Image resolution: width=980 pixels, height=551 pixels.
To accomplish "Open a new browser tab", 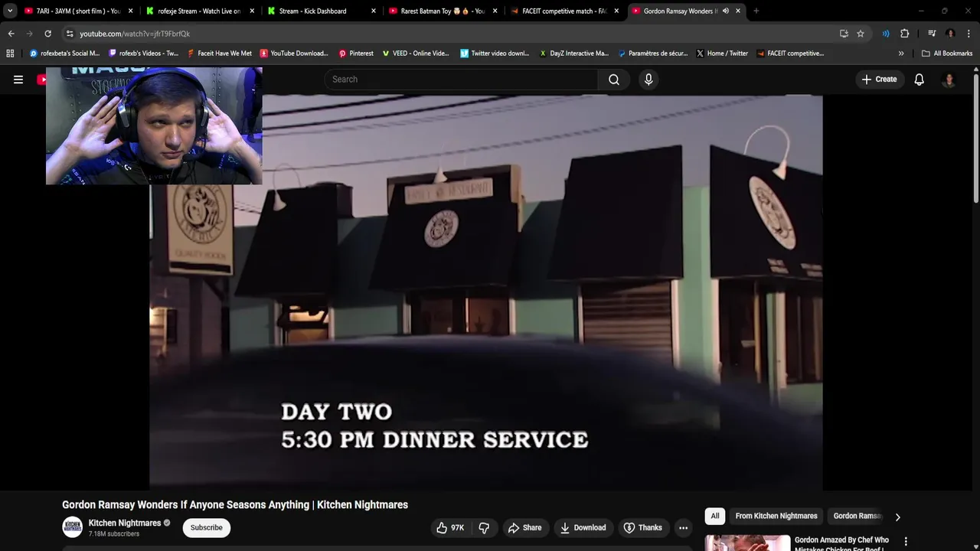I will 756,11.
